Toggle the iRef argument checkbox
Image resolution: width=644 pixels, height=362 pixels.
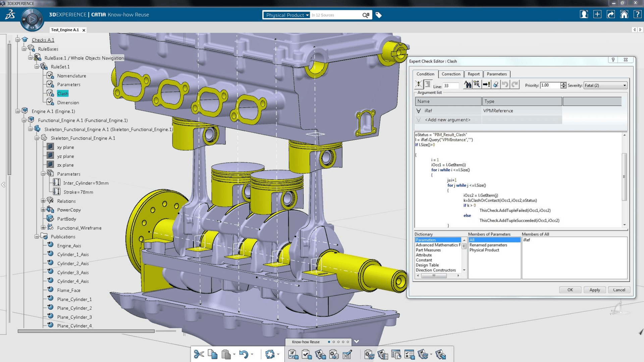pos(418,111)
